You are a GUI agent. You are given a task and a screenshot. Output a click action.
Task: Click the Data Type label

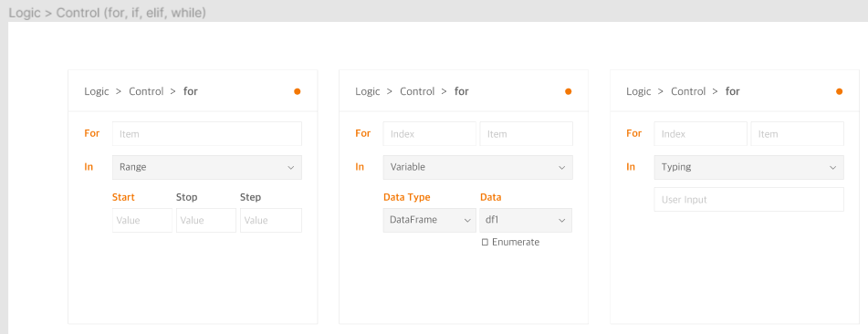pyautogui.click(x=406, y=197)
